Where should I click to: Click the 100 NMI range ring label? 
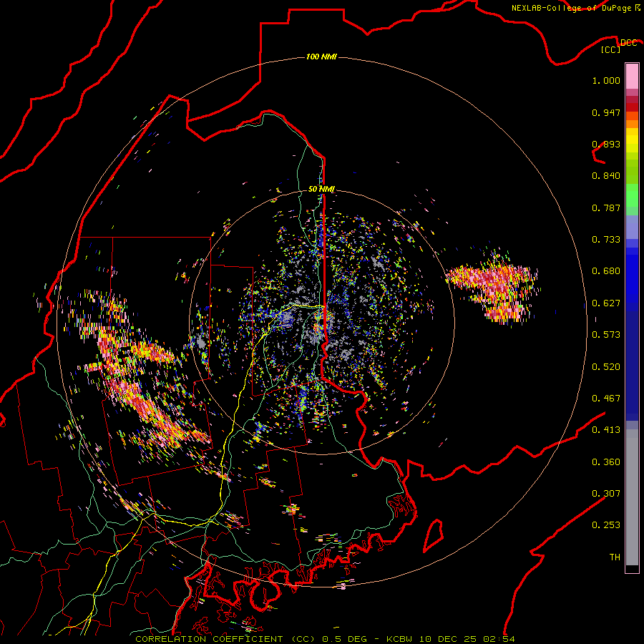click(321, 57)
